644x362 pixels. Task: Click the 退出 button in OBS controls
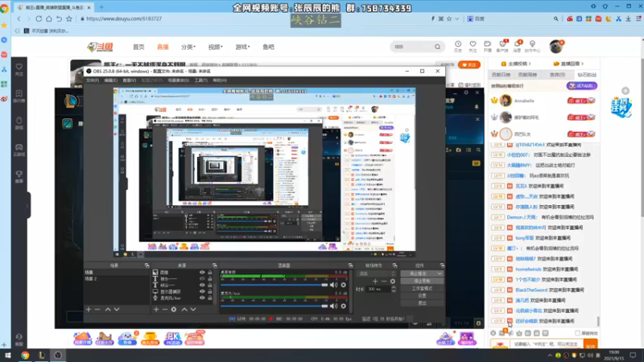coord(422,303)
